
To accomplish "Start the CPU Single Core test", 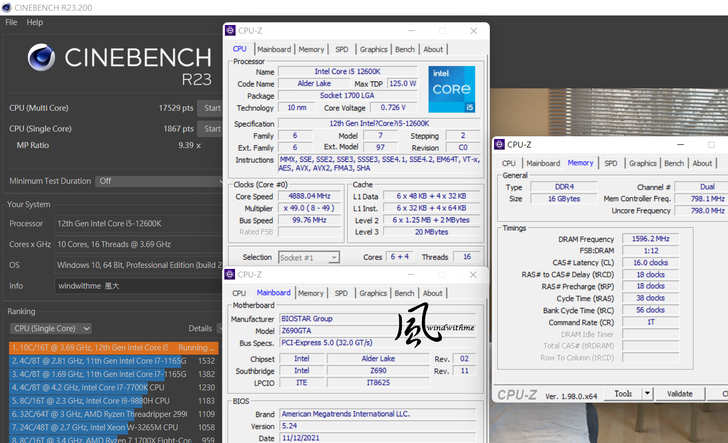I will 211,128.
